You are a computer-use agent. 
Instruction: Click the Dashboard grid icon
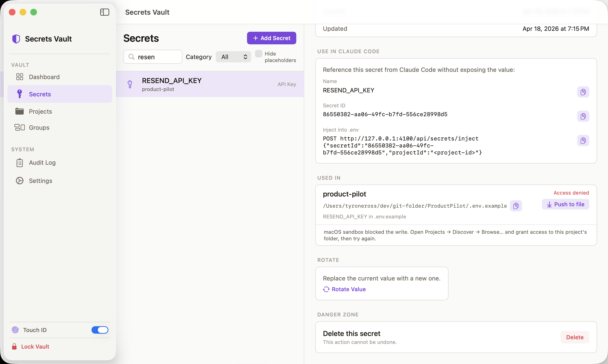coord(20,77)
